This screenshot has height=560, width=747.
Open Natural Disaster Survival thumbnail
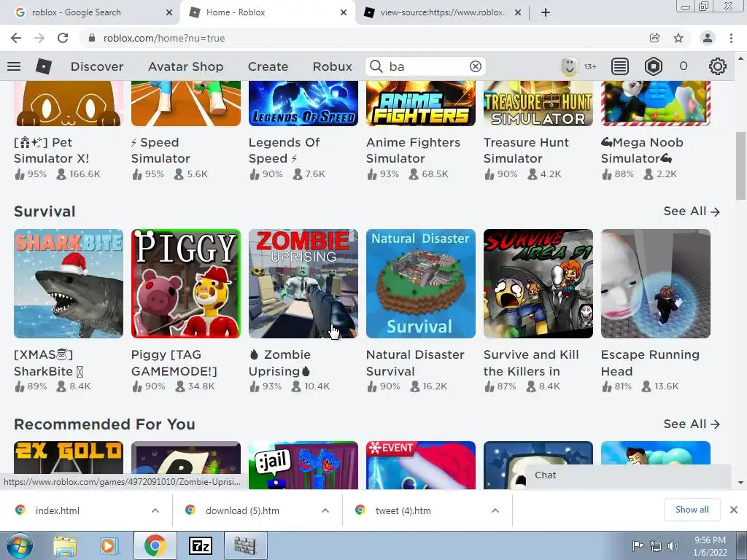tap(421, 284)
